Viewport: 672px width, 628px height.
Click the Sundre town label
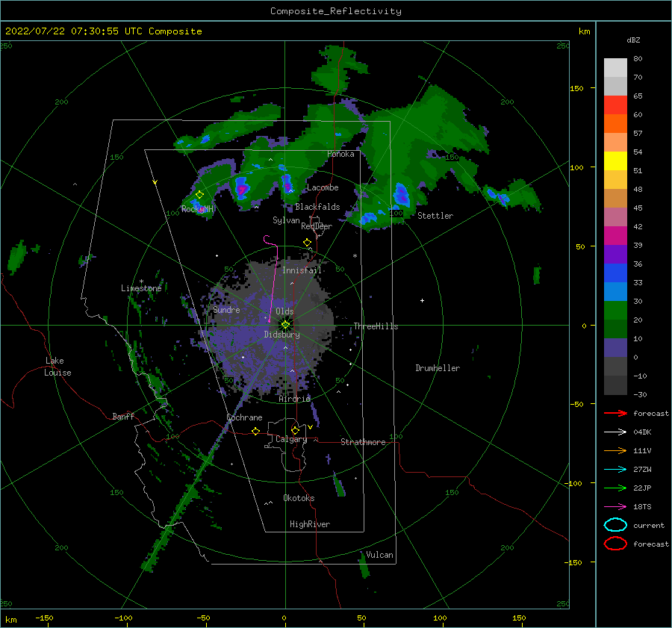click(226, 309)
